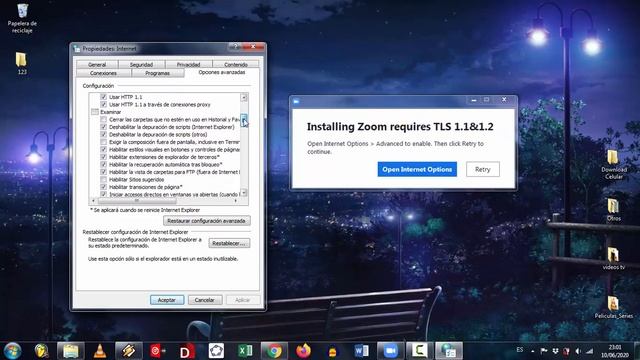Open the ES language indicator in taskbar
This screenshot has height=360, width=640.
(520, 350)
